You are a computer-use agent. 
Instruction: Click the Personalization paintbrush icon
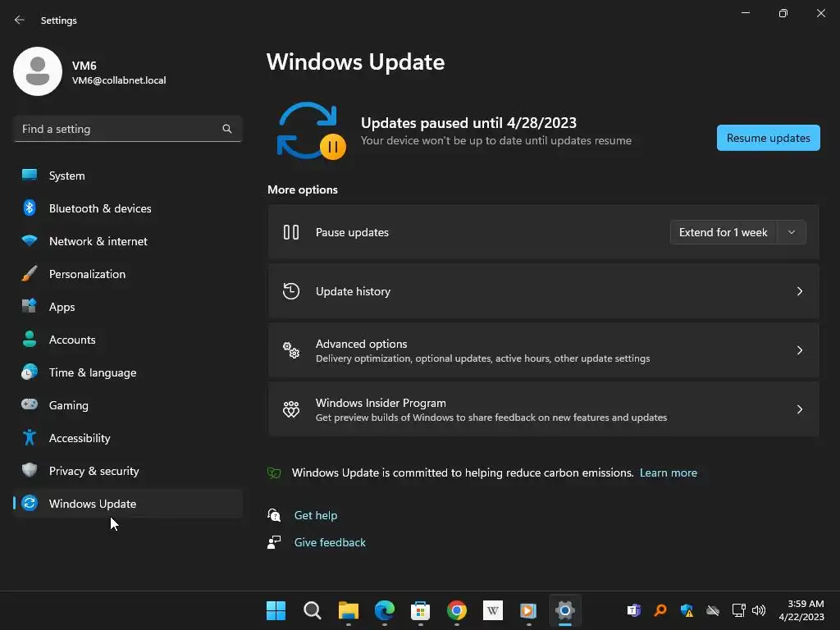point(30,273)
